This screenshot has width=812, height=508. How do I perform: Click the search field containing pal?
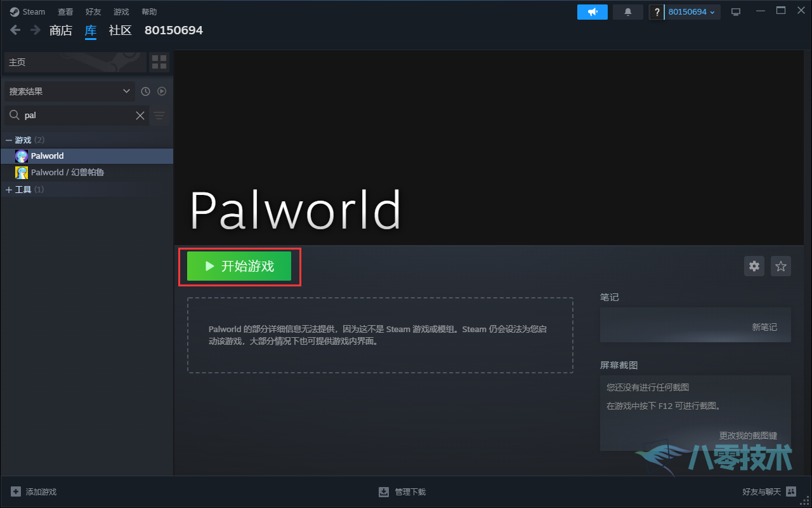click(77, 116)
